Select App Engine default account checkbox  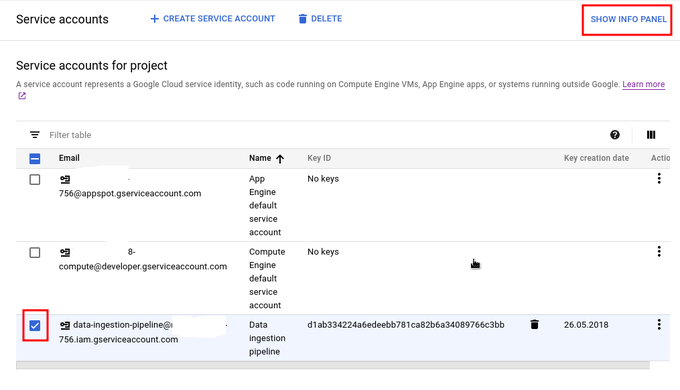click(x=35, y=180)
